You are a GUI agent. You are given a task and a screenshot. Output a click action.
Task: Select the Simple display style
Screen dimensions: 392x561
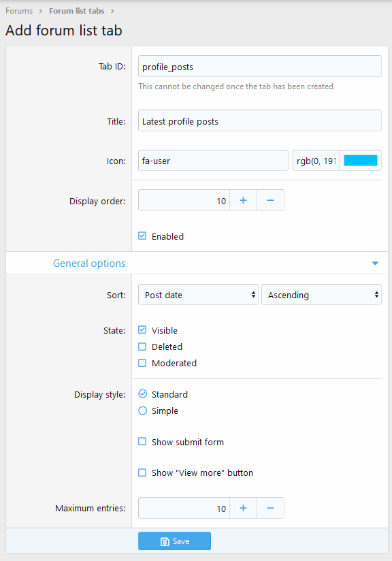pos(142,411)
